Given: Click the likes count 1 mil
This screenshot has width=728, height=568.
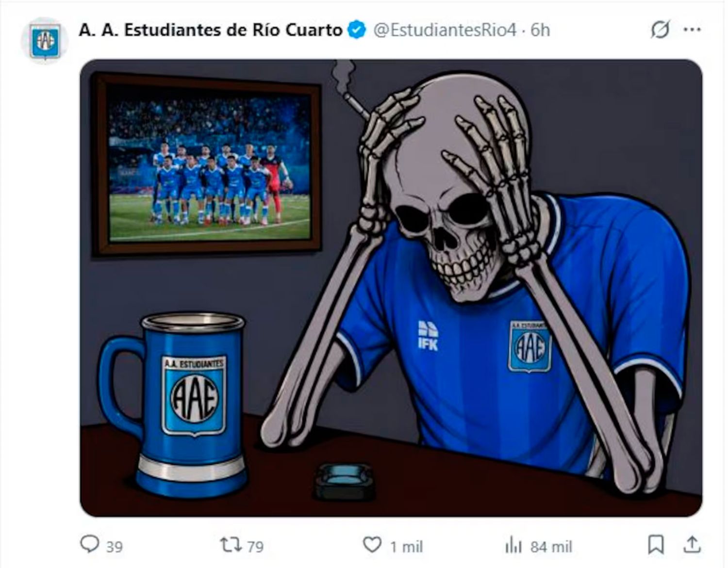Looking at the screenshot, I should 407,547.
